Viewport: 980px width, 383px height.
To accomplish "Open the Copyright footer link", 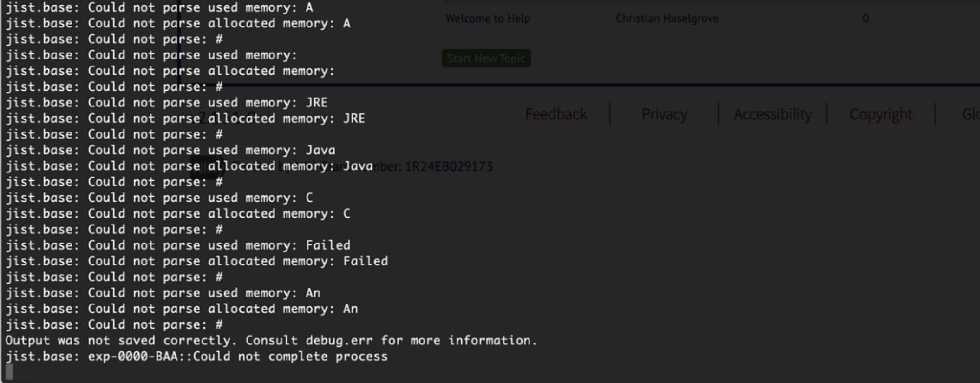I will [x=881, y=114].
